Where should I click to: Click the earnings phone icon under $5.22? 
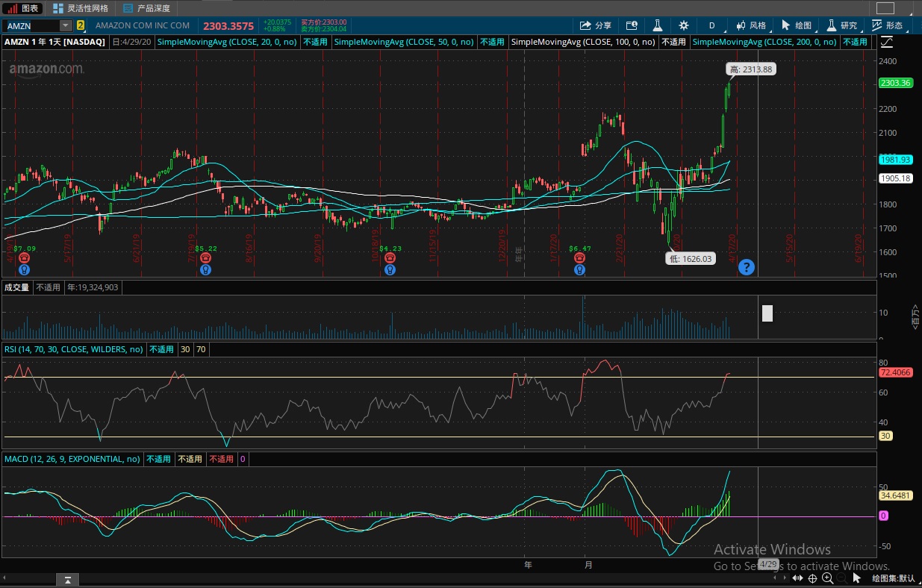click(206, 257)
